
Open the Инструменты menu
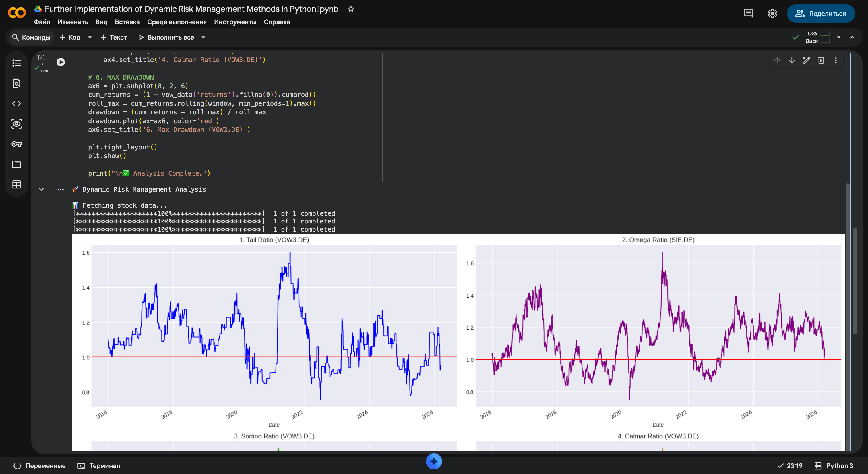tap(235, 22)
